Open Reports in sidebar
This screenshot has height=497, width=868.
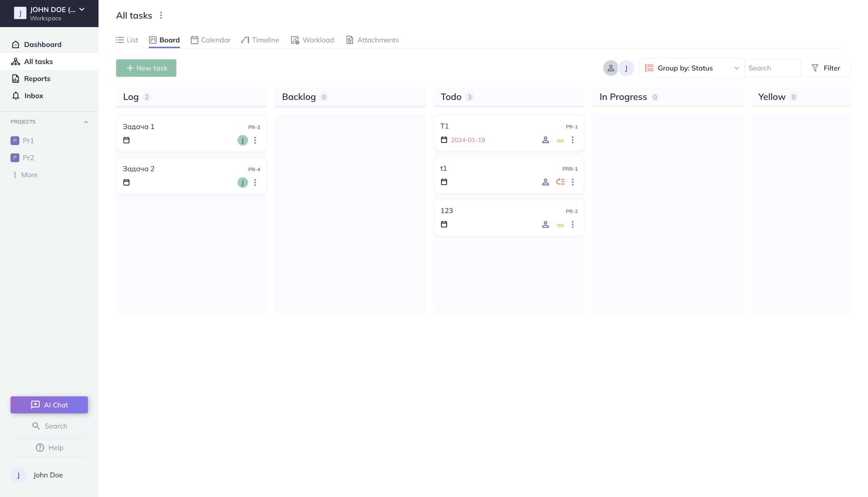pyautogui.click(x=49, y=79)
